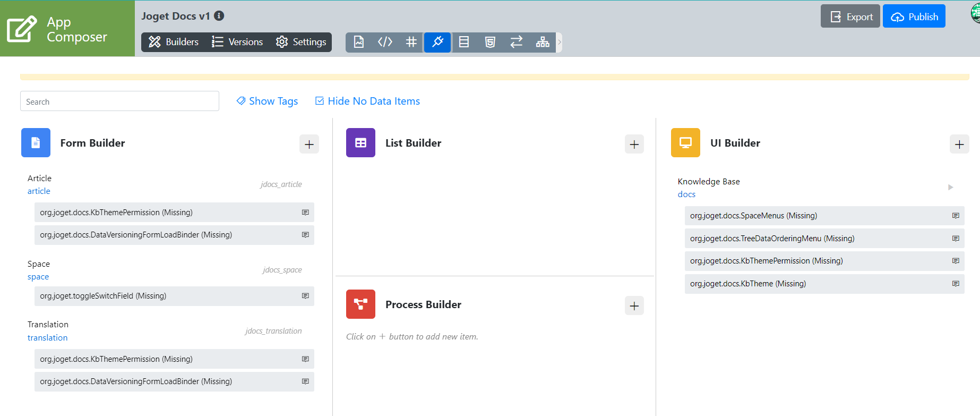Click the note icon on Knowledge Base's KbThemePermission row
The image size is (980, 416).
point(956,261)
